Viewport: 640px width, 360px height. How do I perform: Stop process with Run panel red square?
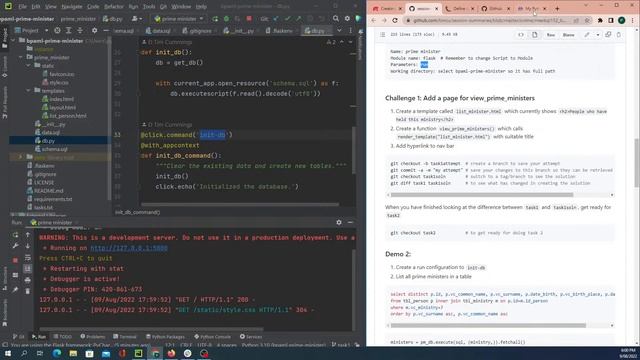(16, 260)
